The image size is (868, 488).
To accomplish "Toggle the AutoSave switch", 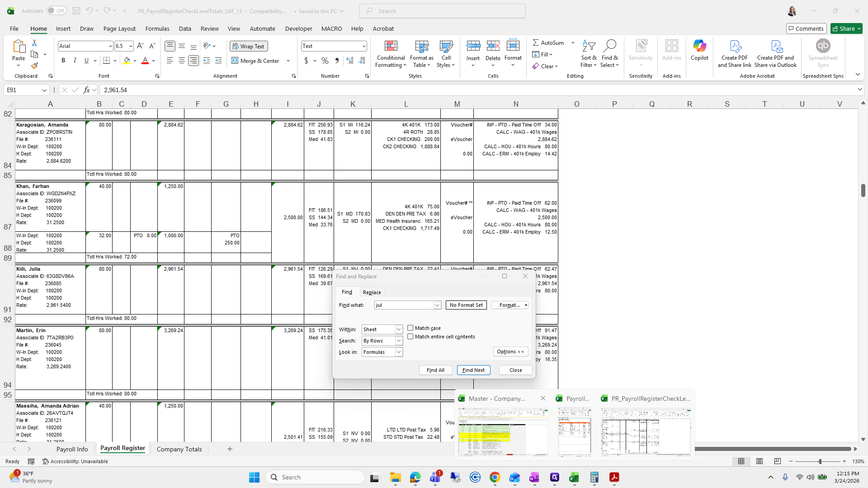I will [x=57, y=11].
